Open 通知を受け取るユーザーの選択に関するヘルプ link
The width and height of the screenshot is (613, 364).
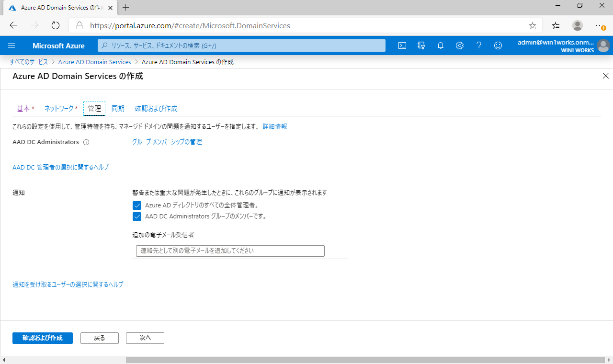pos(68,284)
